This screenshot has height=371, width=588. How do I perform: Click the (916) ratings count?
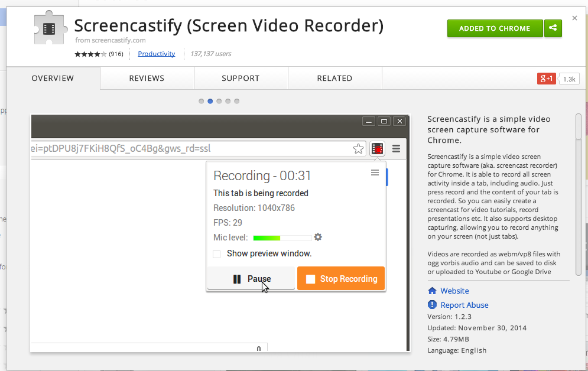[116, 54]
